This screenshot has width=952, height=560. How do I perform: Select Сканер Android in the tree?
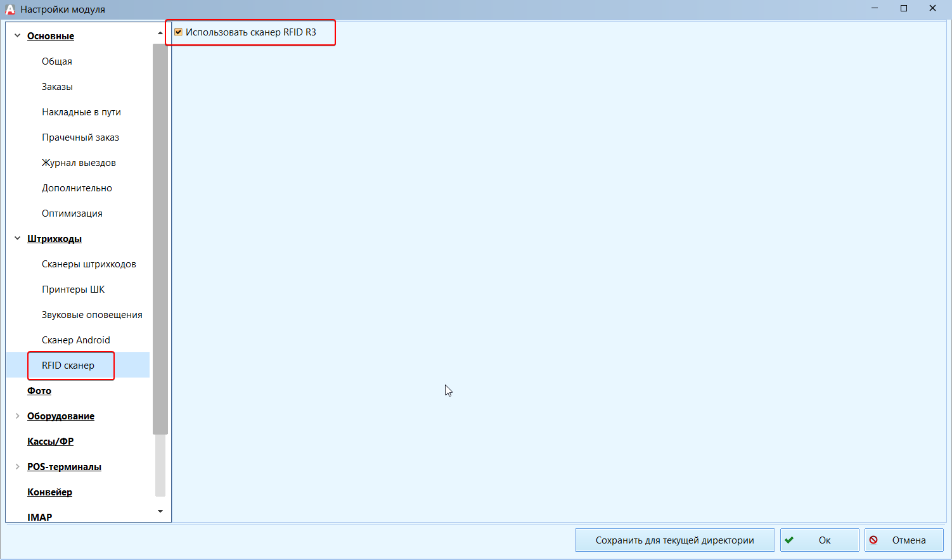(75, 340)
